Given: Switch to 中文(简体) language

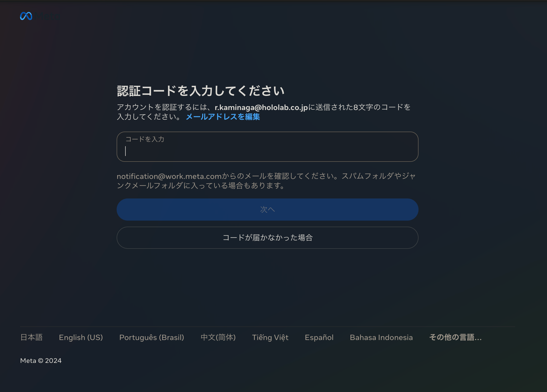Looking at the screenshot, I should 218,337.
